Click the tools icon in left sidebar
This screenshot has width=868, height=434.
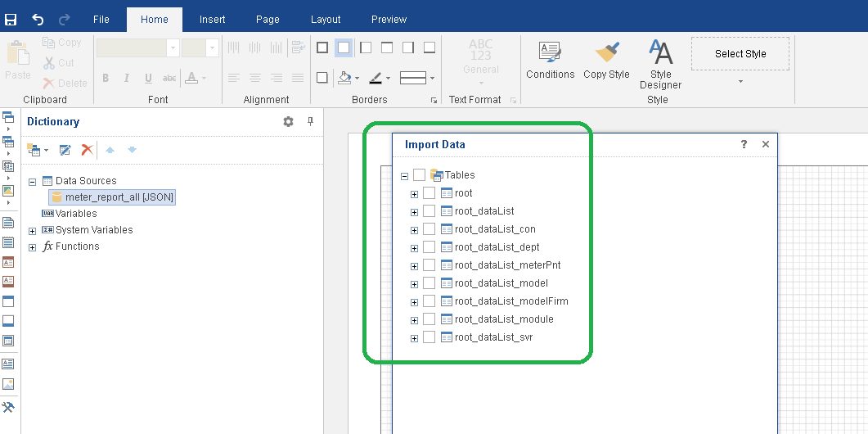[x=8, y=408]
